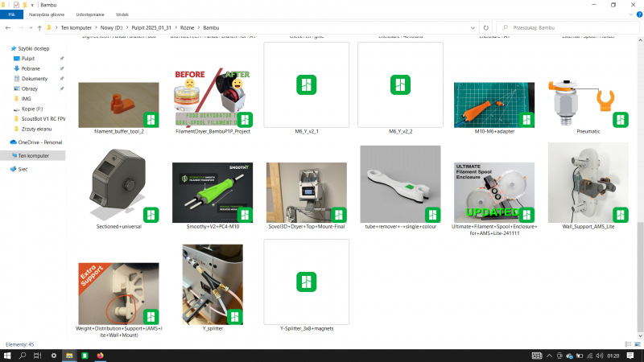Switch to large icons view in status bar
Viewport: 644px width, 362px height.
pos(638,344)
